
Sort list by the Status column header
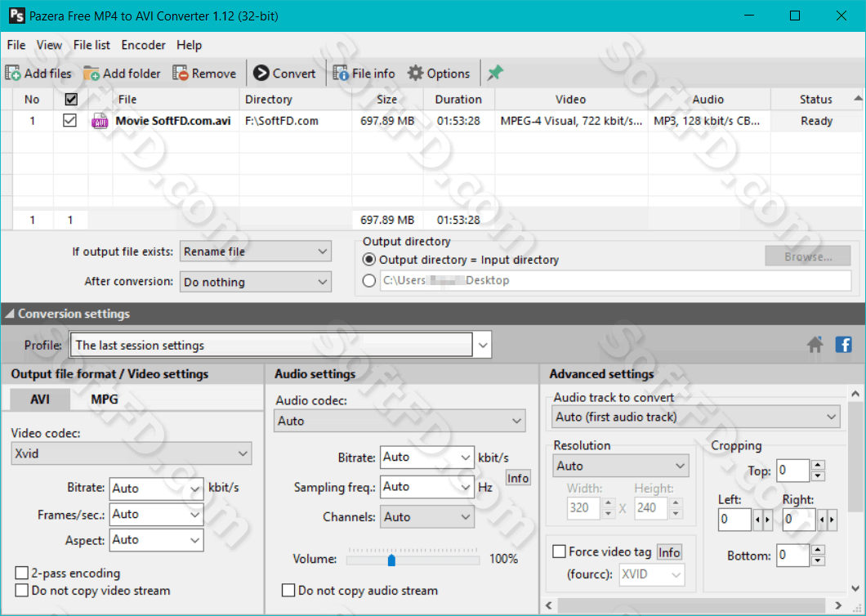click(x=815, y=100)
